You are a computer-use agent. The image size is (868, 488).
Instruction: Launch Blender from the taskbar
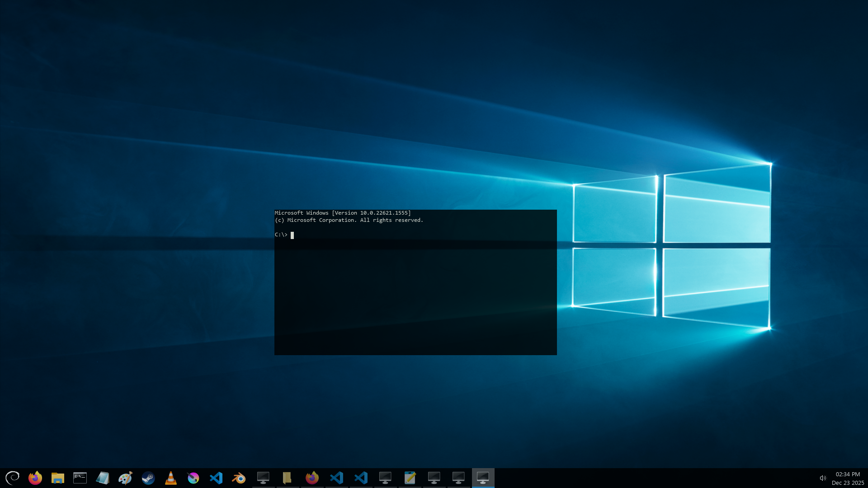(239, 478)
